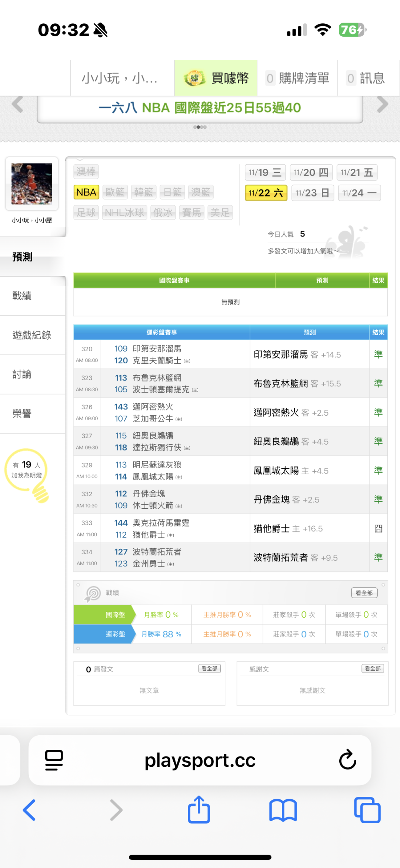Tap the Safari reload page icon
400x868 pixels.
coord(347,760)
